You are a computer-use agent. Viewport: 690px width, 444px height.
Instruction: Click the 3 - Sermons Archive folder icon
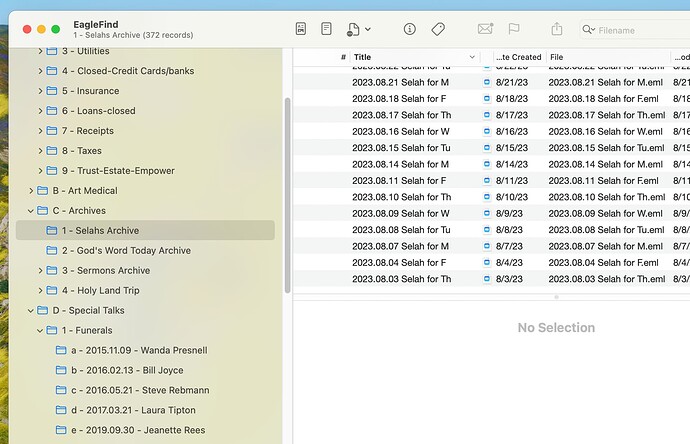52,271
